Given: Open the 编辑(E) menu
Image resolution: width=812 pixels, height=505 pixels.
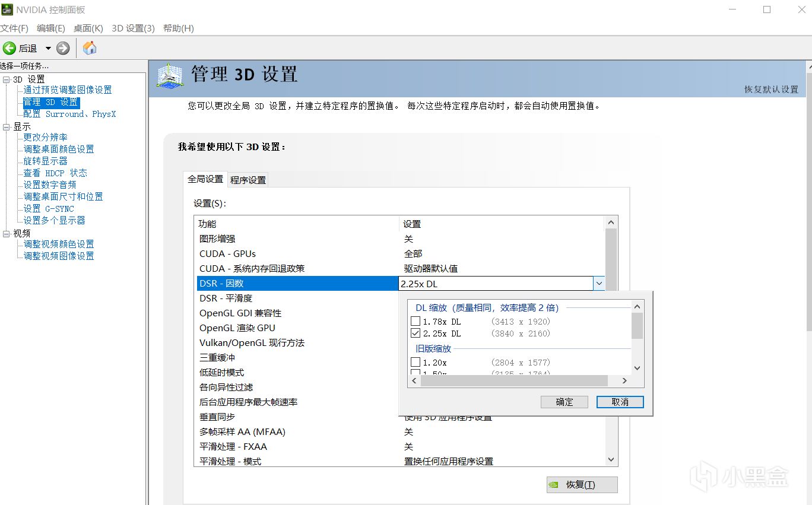Looking at the screenshot, I should click(x=51, y=28).
